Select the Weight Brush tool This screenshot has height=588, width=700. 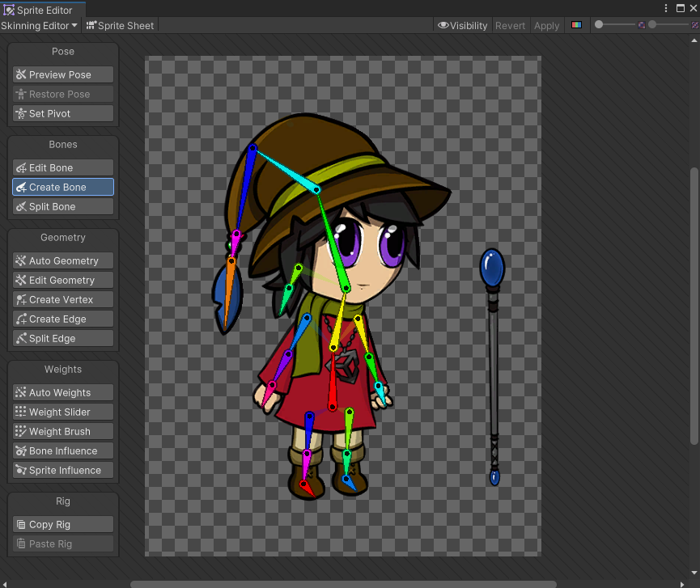point(63,431)
